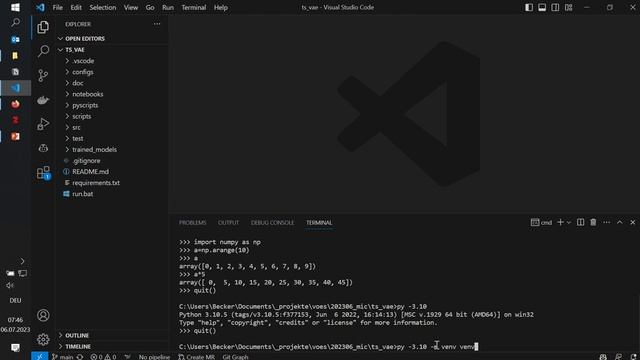The image size is (640, 360).
Task: Maximize panel size with the up chevron
Action: [620, 222]
